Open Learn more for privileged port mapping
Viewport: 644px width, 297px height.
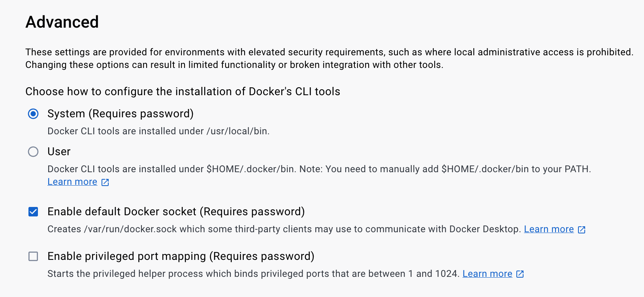[x=487, y=273]
